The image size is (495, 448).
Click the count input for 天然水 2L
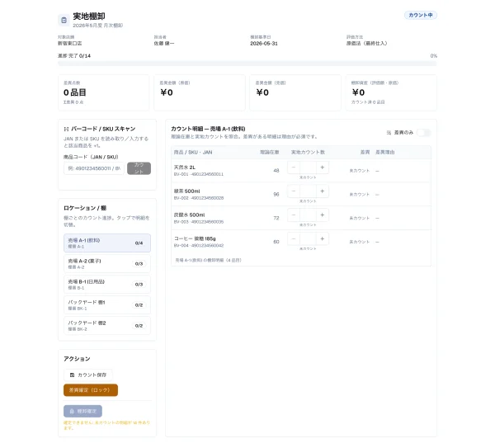[308, 167]
